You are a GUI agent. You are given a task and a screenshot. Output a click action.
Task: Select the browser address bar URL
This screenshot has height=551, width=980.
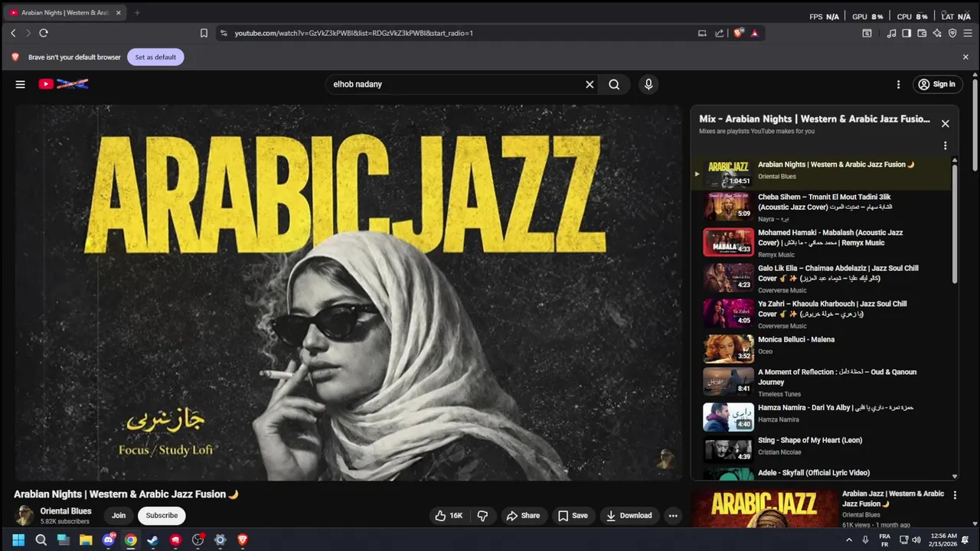click(x=354, y=33)
